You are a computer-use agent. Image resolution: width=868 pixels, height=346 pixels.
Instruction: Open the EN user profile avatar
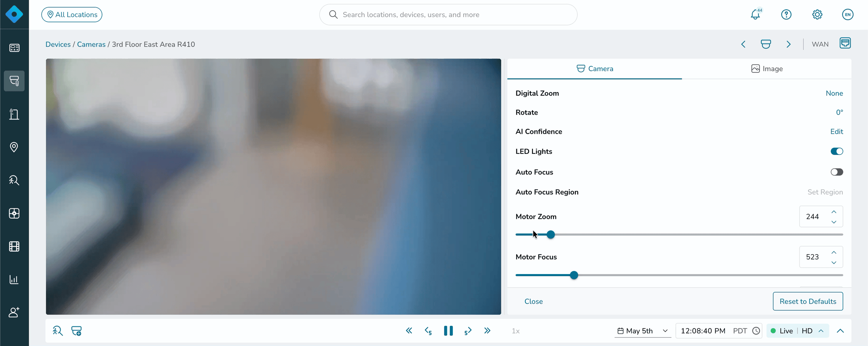[x=848, y=15]
